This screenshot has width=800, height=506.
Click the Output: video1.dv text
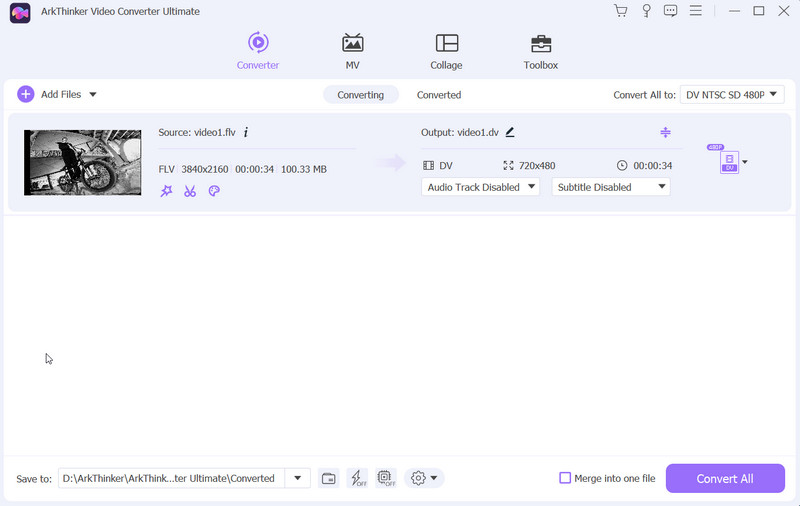point(460,133)
